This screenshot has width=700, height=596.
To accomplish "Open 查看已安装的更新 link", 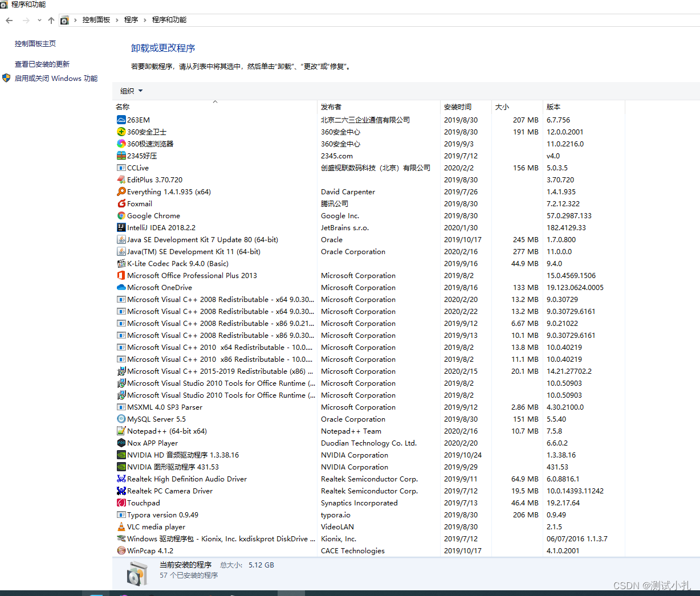I will pos(42,64).
